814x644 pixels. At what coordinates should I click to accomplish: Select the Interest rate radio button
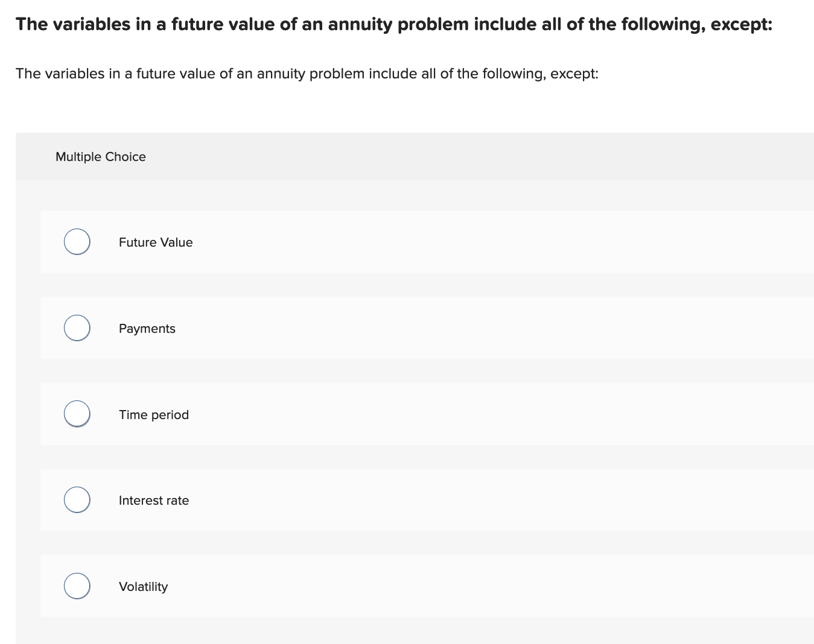[77, 499]
